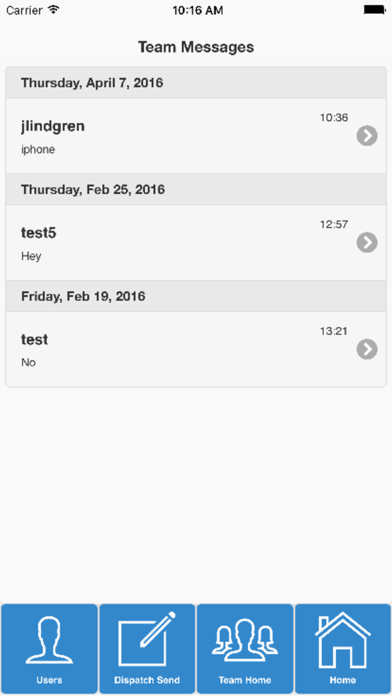This screenshot has height=696, width=392.
Task: Select the 'iphone' message preview text
Action: click(38, 150)
